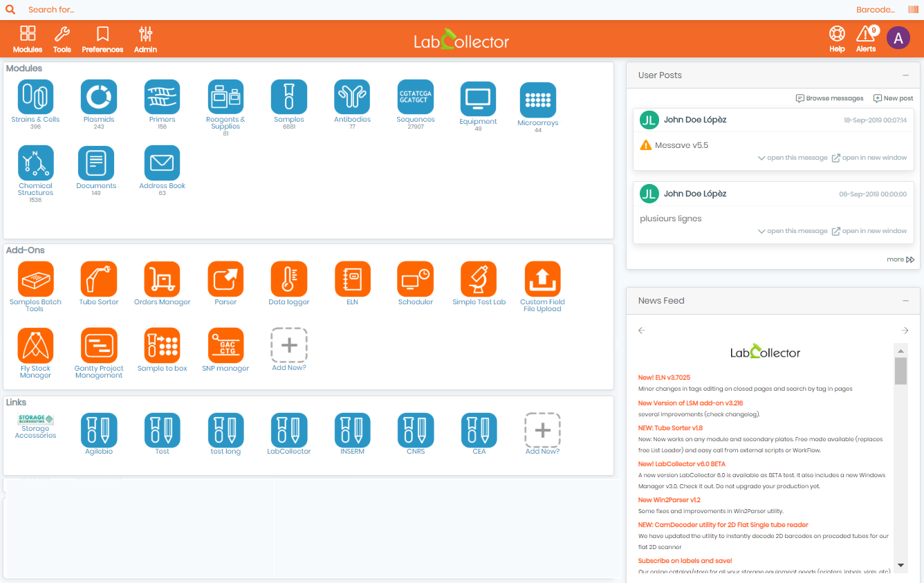Image resolution: width=924 pixels, height=583 pixels.
Task: Launch the Simple Test Lab add-on
Action: click(x=479, y=279)
